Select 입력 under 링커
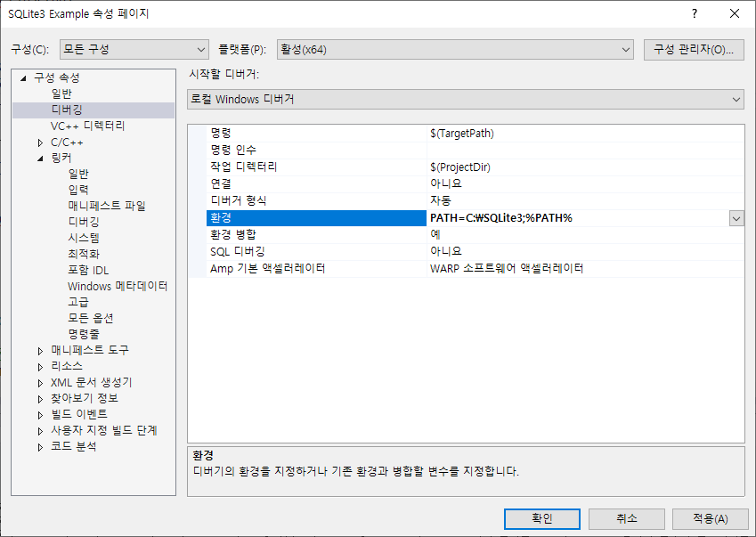 point(78,190)
